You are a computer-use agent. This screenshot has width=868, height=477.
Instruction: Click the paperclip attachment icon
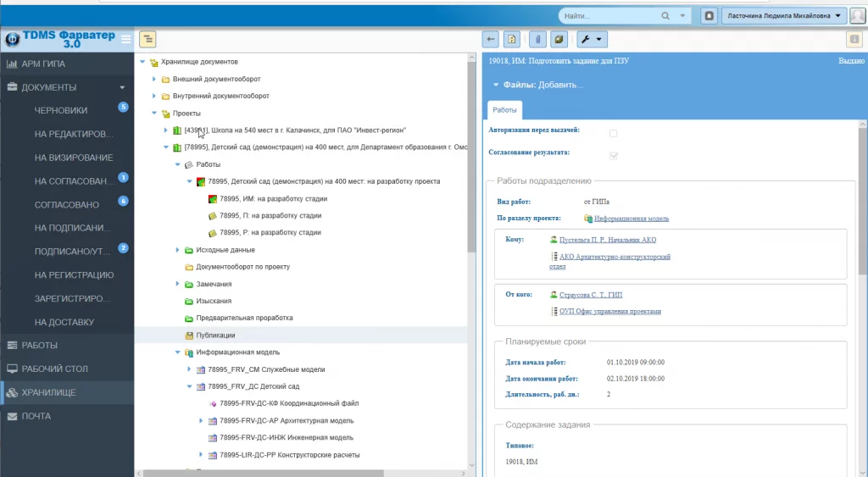tap(537, 39)
